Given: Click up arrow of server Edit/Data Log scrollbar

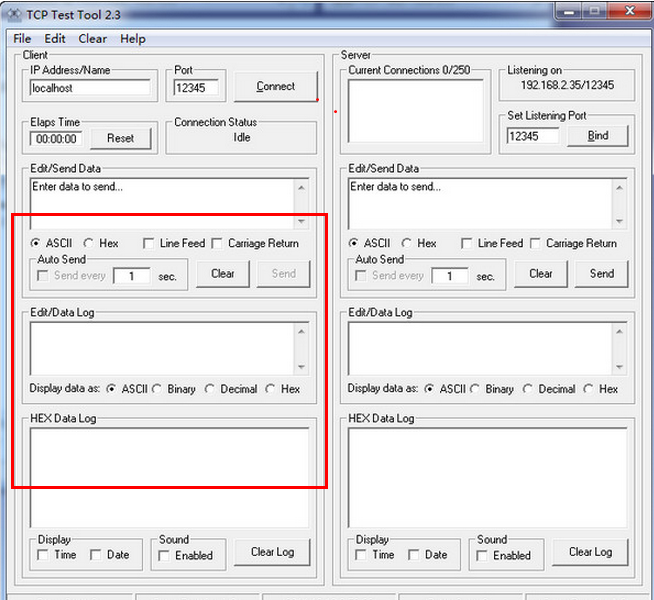Looking at the screenshot, I should (x=619, y=331).
